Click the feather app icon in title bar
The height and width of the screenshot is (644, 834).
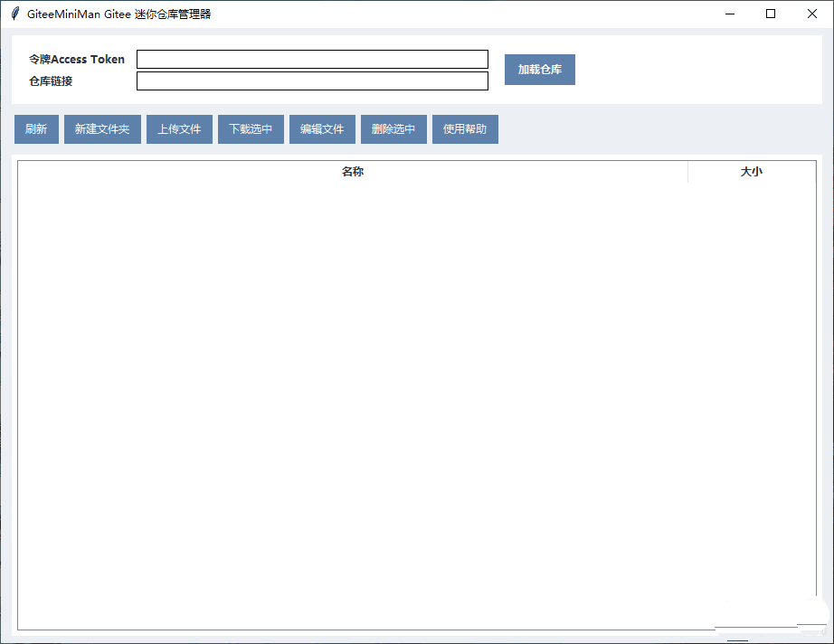pyautogui.click(x=14, y=14)
